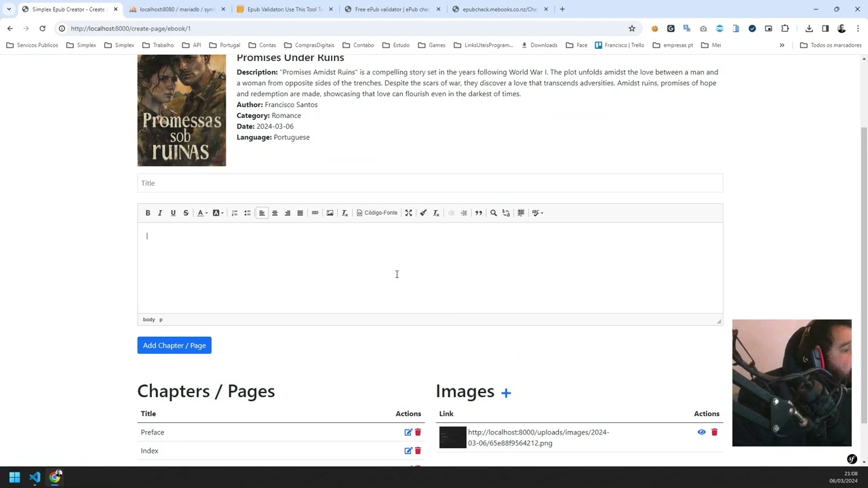Screen dimensions: 868x488
Task: Add a new image with plus icon
Action: 506,392
